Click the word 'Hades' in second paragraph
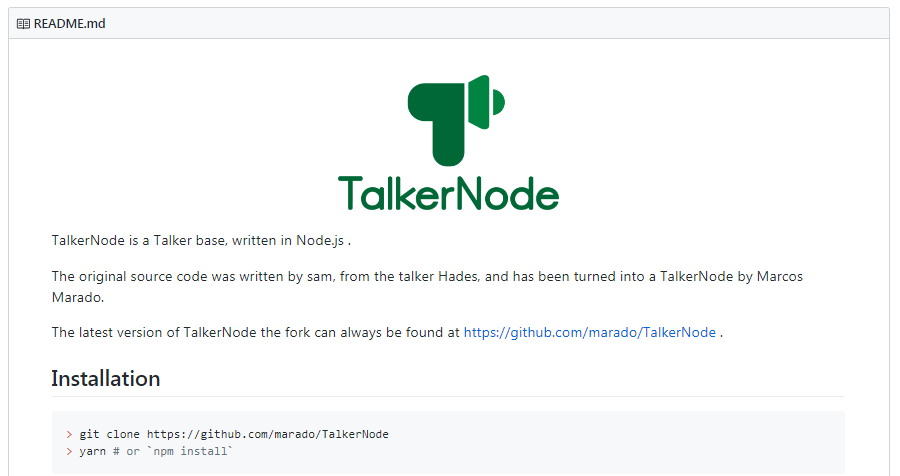The height and width of the screenshot is (476, 900). point(458,277)
